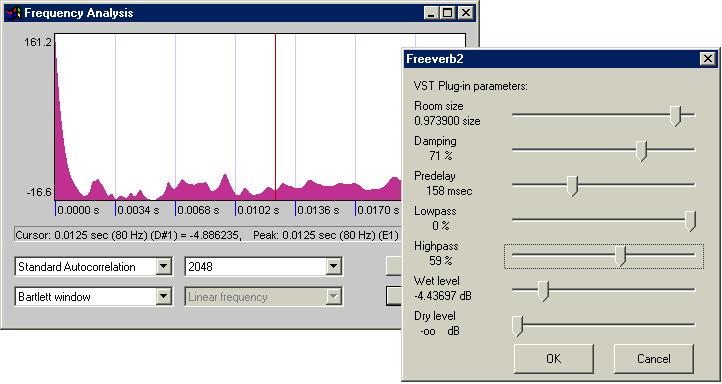This screenshot has height=384, width=722.
Task: Click the Predelay slider thumb
Action: click(x=572, y=186)
